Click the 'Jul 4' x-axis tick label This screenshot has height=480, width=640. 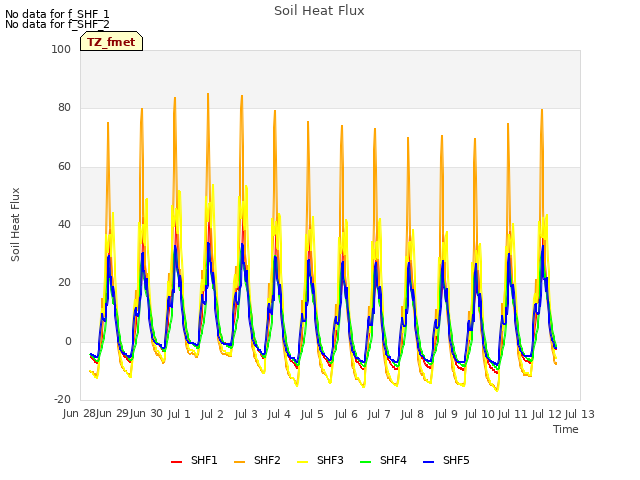click(x=279, y=414)
